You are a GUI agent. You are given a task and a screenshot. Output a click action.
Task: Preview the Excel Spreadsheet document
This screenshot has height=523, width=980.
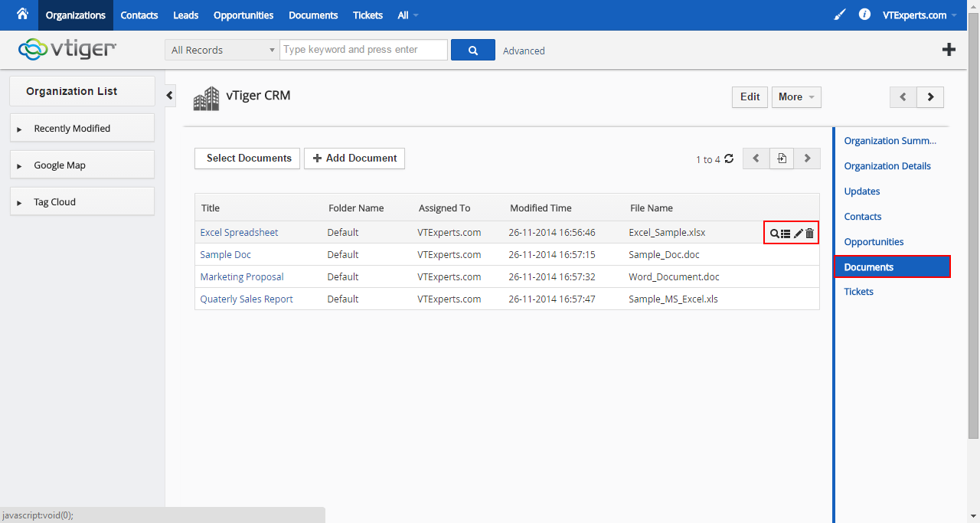tap(774, 234)
